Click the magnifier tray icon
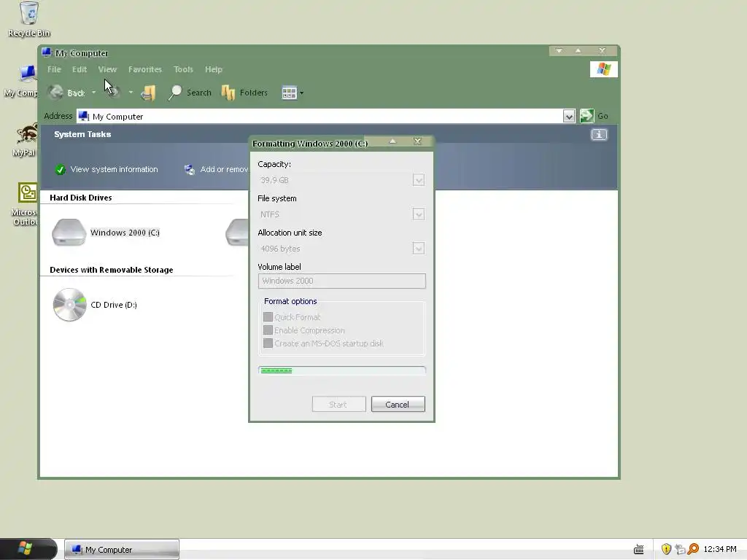 [x=693, y=549]
